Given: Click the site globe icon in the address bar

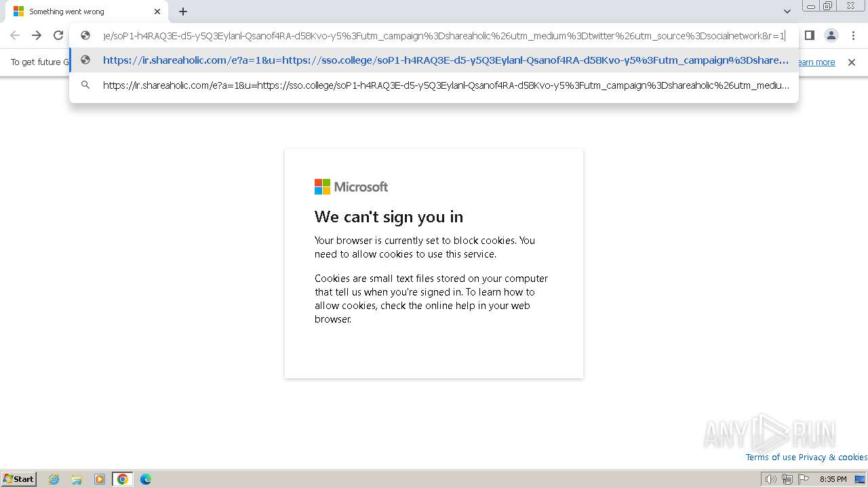Looking at the screenshot, I should pyautogui.click(x=85, y=35).
